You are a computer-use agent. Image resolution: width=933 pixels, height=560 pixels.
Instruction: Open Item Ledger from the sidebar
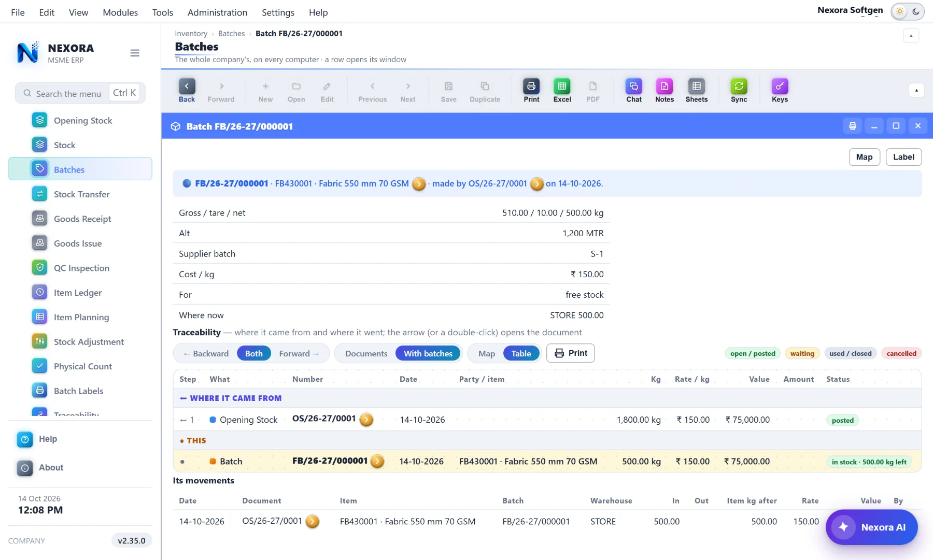click(x=80, y=292)
